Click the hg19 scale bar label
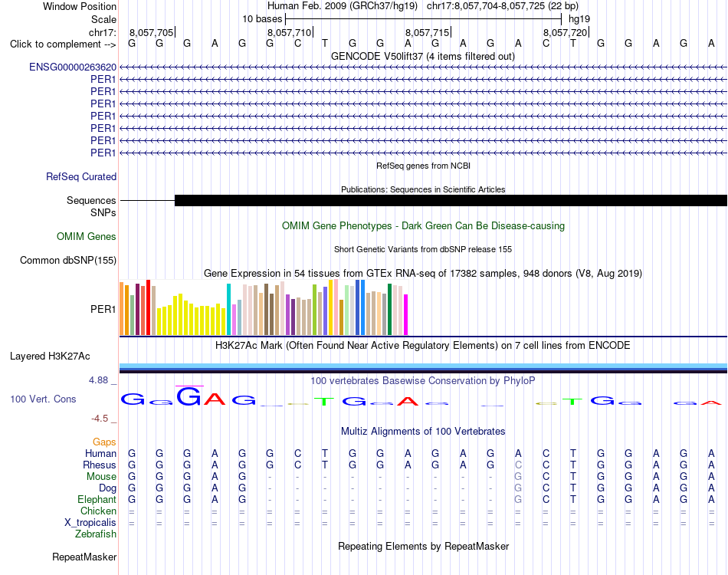This screenshot has width=728, height=575. click(579, 19)
